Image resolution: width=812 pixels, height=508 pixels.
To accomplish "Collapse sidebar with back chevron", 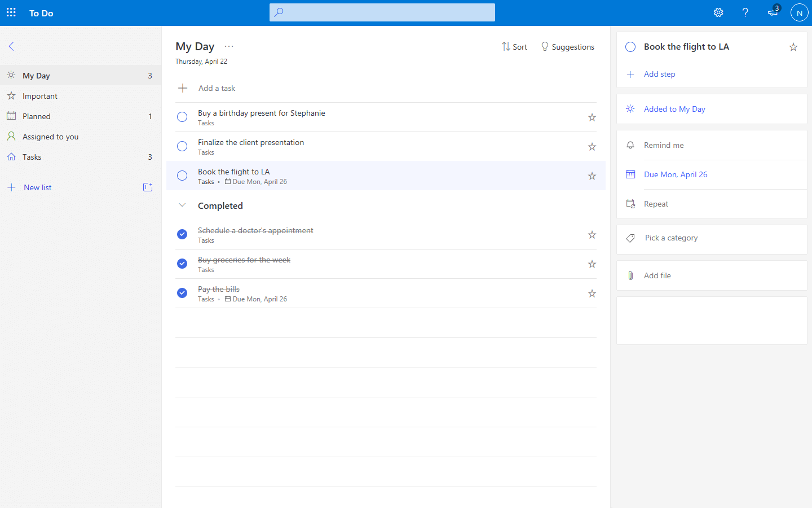I will pyautogui.click(x=11, y=46).
